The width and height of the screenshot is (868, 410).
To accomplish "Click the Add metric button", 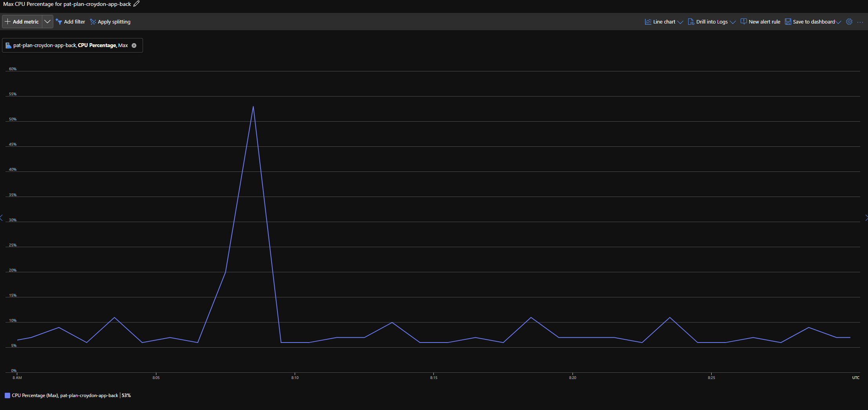I will [x=22, y=22].
